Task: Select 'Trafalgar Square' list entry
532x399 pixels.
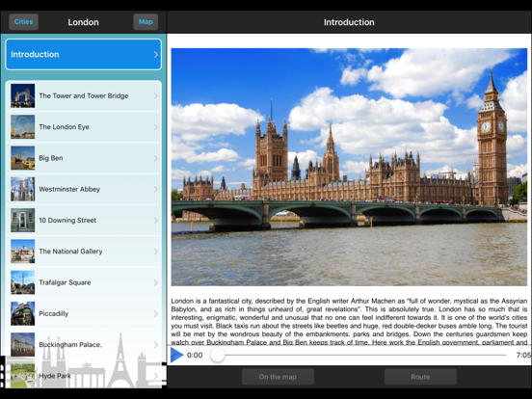Action: [x=84, y=282]
